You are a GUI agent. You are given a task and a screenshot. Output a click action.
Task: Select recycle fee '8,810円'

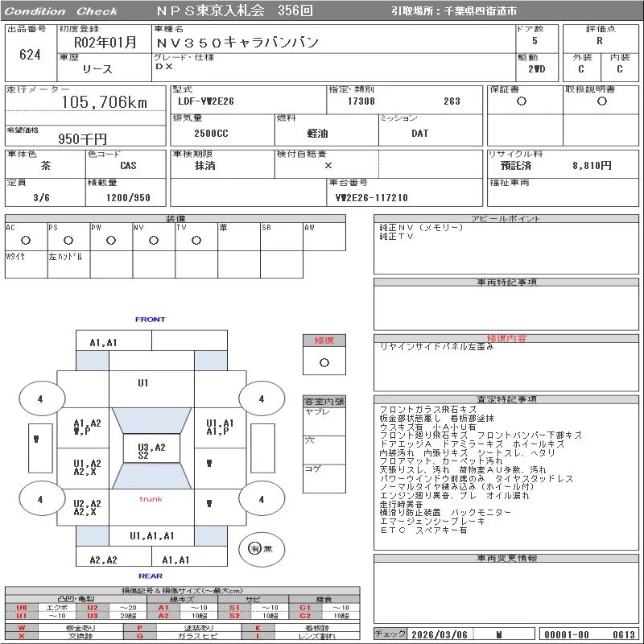(x=592, y=166)
